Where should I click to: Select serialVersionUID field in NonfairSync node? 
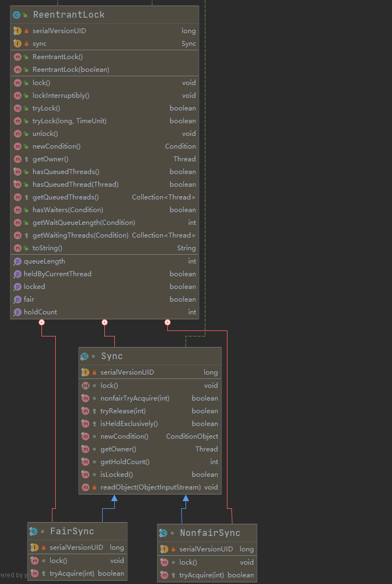[206, 549]
